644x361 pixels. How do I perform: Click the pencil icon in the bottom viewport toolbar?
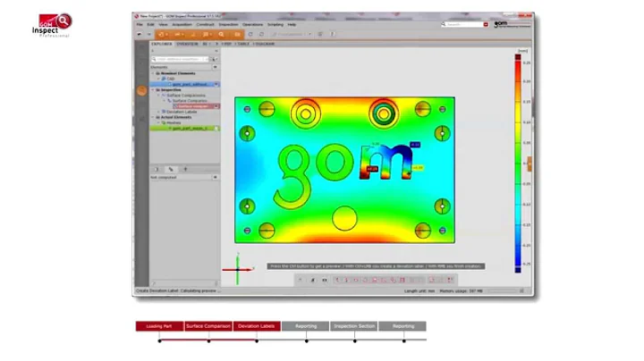312,281
